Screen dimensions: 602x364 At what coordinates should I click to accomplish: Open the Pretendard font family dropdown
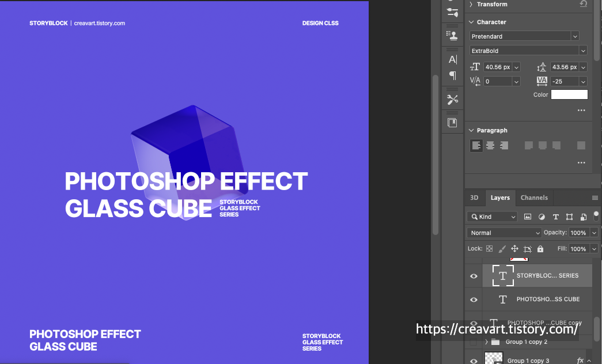(575, 36)
